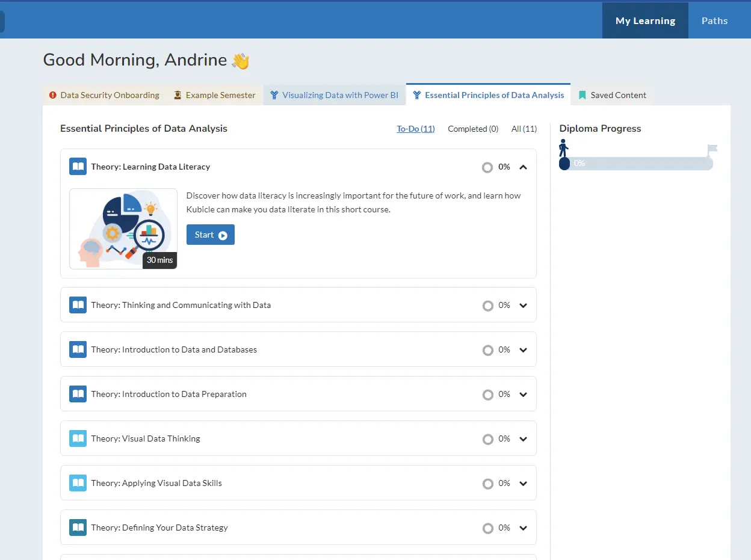The width and height of the screenshot is (751, 560).
Task: Click progress circle for Introduction to Data Preparation
Action: tap(487, 395)
